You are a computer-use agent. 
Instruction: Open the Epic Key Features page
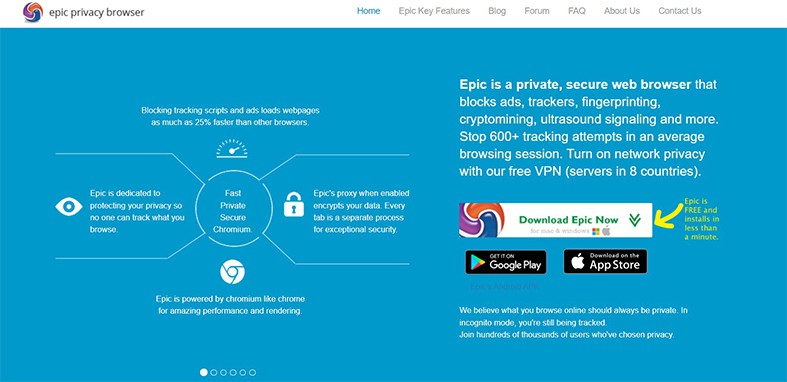pyautogui.click(x=434, y=11)
